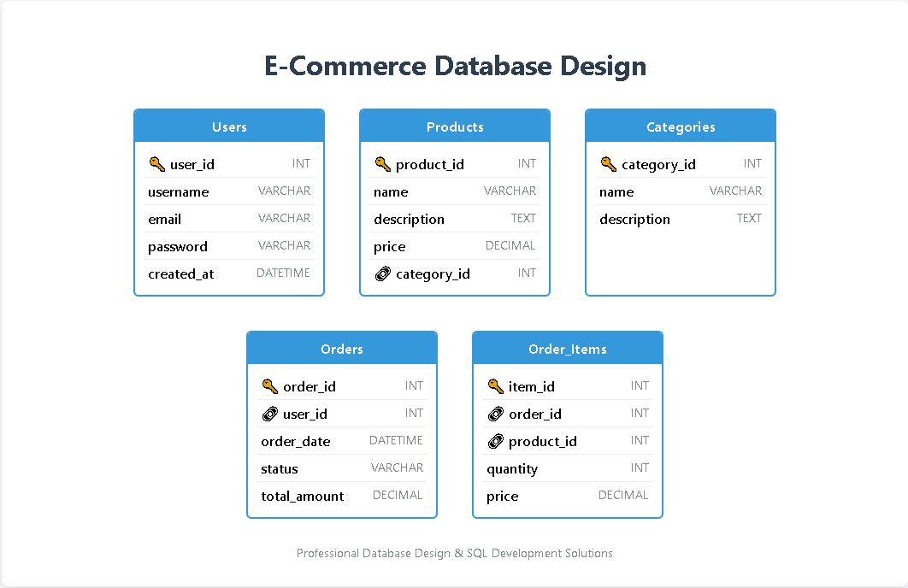Select the Orders table header

click(342, 349)
